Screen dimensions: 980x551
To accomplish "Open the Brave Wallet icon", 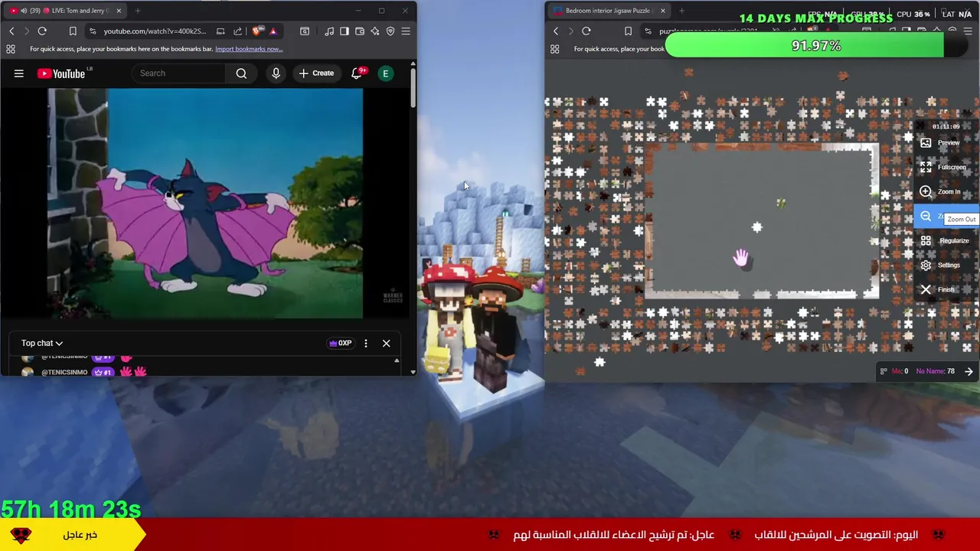I will pos(360,31).
